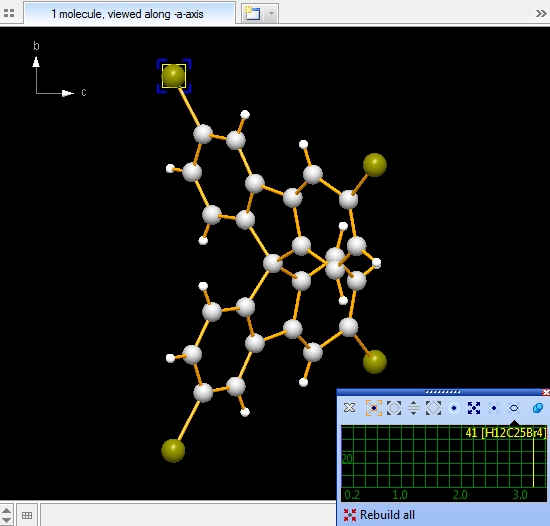Click the up-down arrows separator icon
The height and width of the screenshot is (526, 550).
(414, 408)
